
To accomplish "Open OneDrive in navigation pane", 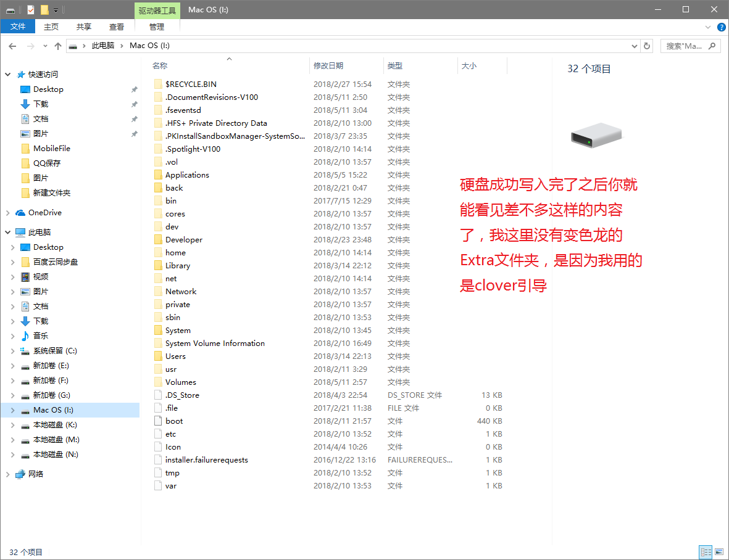I will pos(45,213).
